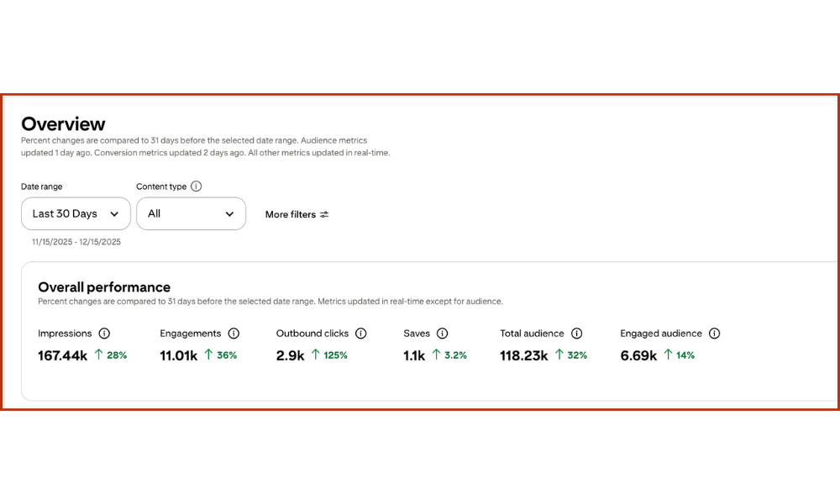Click the date text 11/15/2025 - 12/15/2025
This screenshot has width=840, height=504.
click(76, 242)
